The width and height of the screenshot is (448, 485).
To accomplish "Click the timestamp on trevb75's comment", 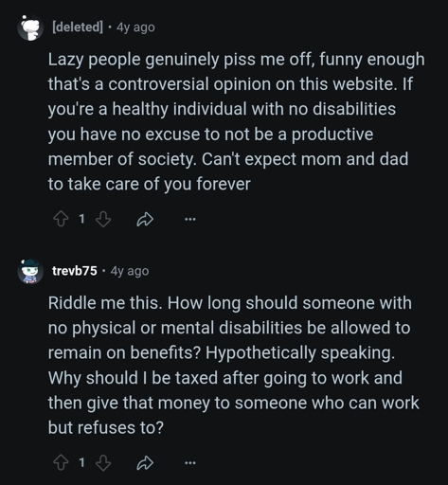I will pyautogui.click(x=130, y=271).
